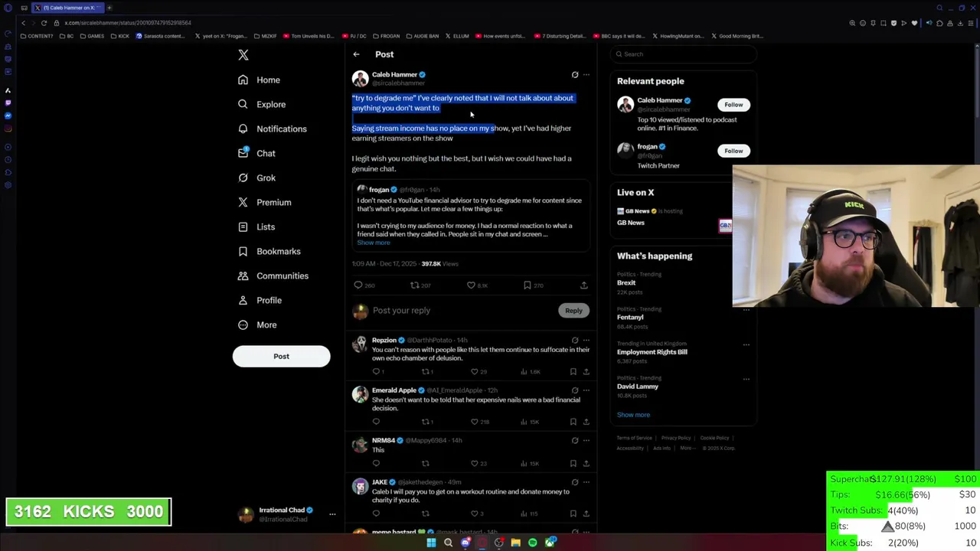The image size is (980, 551).
Task: Open Grok in the sidebar
Action: click(256, 178)
